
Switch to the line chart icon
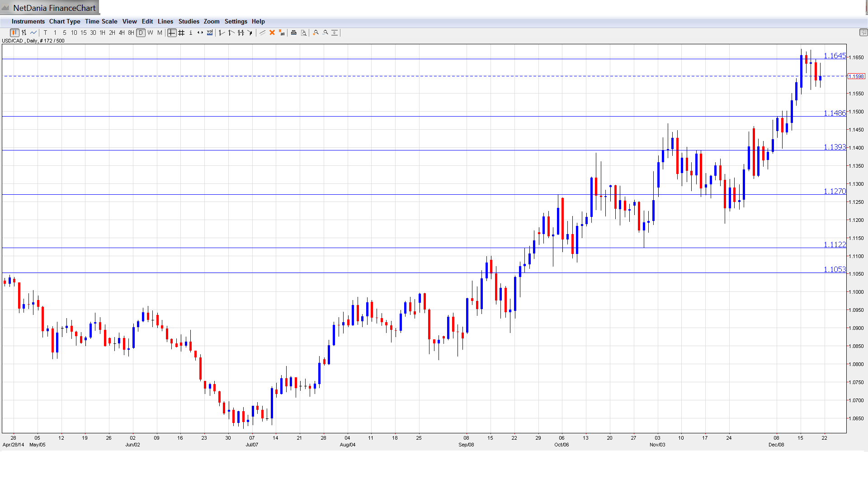tap(33, 33)
